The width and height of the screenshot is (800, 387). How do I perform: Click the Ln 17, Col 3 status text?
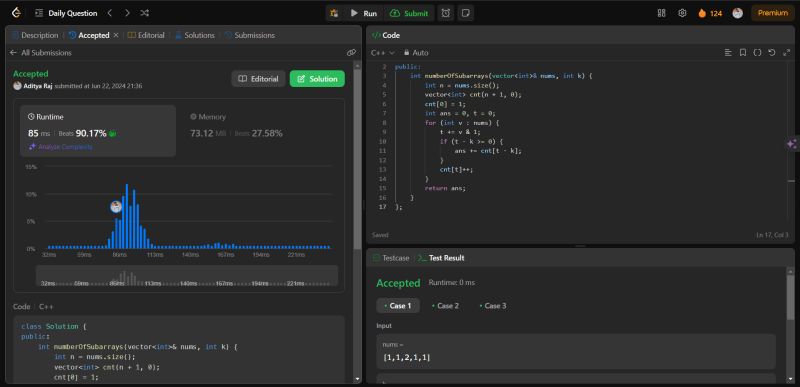773,235
